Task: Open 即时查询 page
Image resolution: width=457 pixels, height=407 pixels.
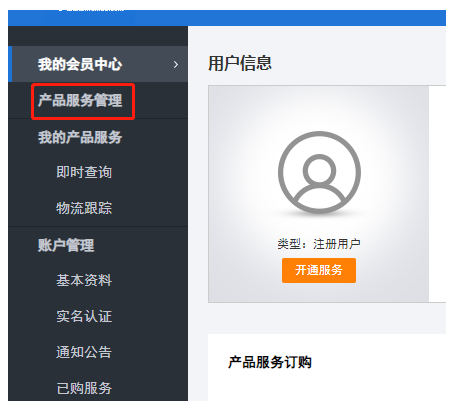Action: coord(84,172)
